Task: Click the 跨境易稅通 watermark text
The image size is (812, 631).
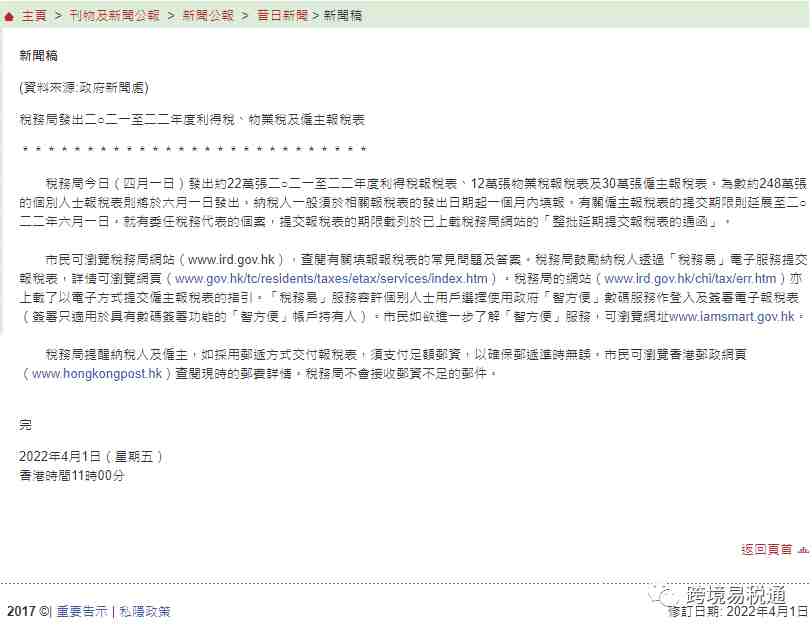Action: point(735,595)
